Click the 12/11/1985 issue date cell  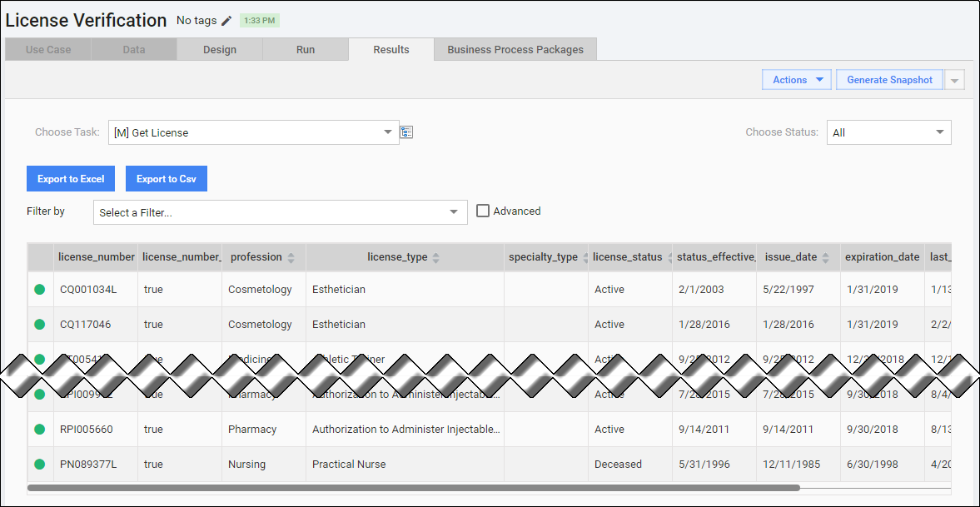798,465
